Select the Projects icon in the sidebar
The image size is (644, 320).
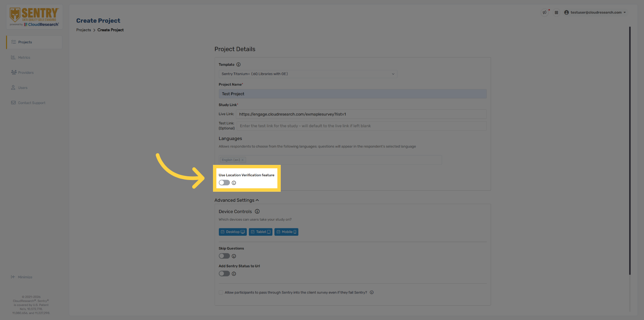click(13, 42)
